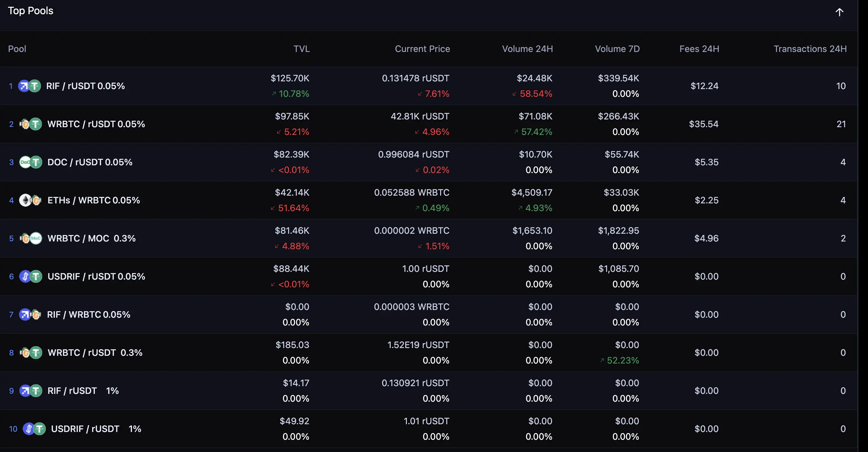Click the WRBTC / MOC token pair icon
Screen dimensions: 868x452
click(x=31, y=238)
